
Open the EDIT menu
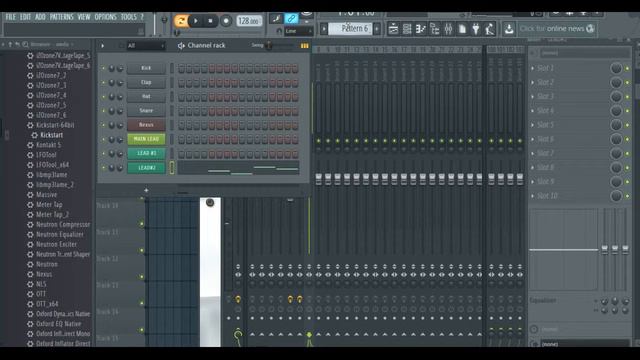[x=25, y=17]
